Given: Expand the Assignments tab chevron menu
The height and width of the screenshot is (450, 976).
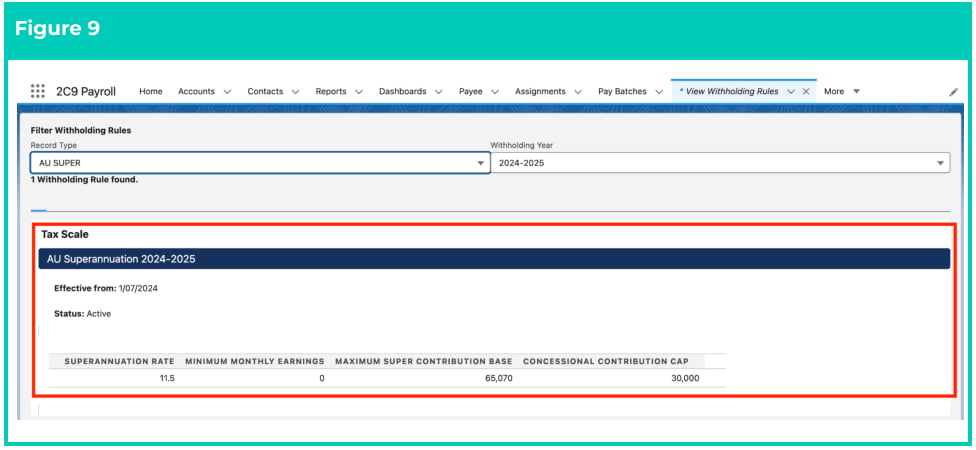Looking at the screenshot, I should tap(578, 91).
